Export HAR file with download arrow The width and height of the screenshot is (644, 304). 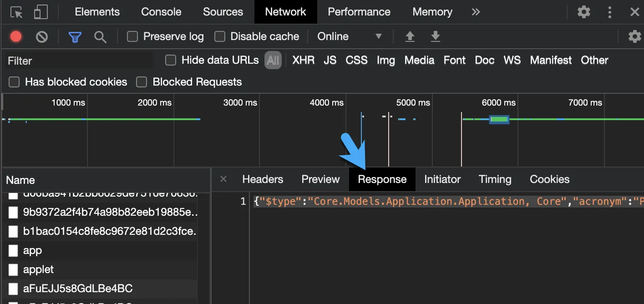436,36
